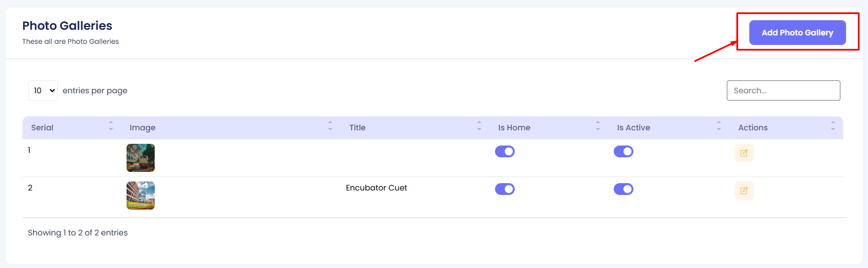868x268 pixels.
Task: Sort by Title column arrows
Action: coord(479,126)
